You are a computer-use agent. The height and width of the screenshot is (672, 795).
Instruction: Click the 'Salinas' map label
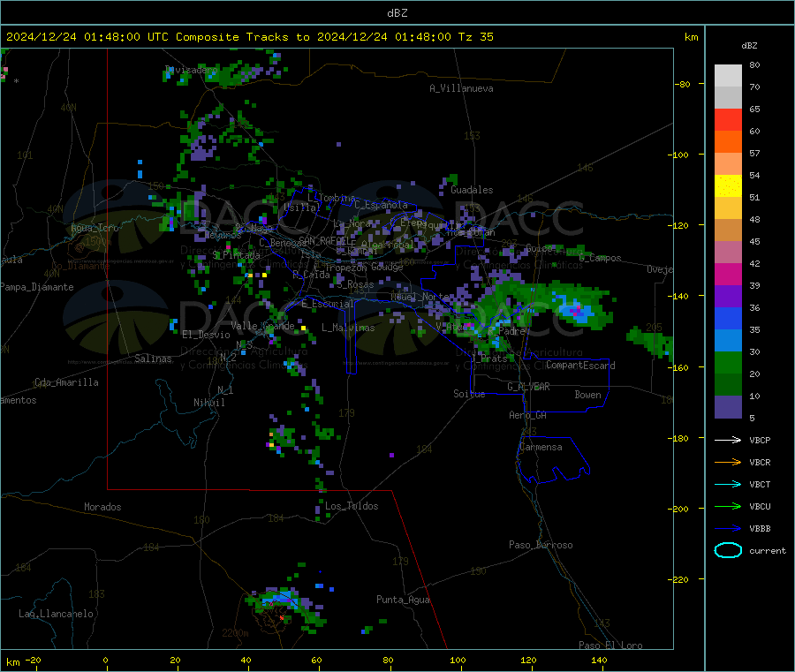(153, 359)
